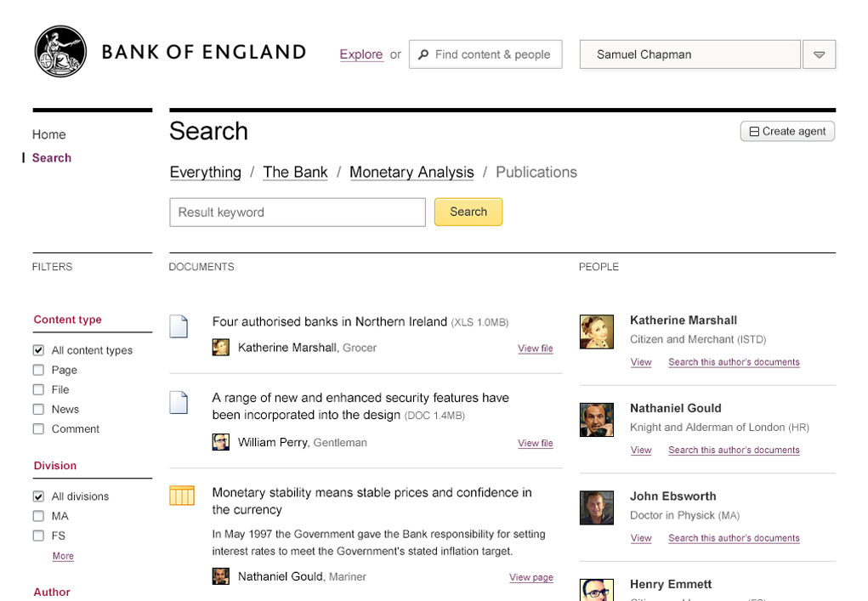Click the document icon for Northern Ireland file
868x601 pixels.
(179, 326)
